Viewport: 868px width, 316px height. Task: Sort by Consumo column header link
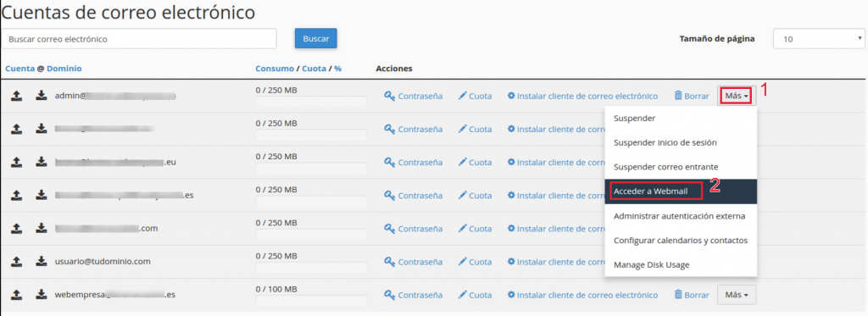(275, 69)
